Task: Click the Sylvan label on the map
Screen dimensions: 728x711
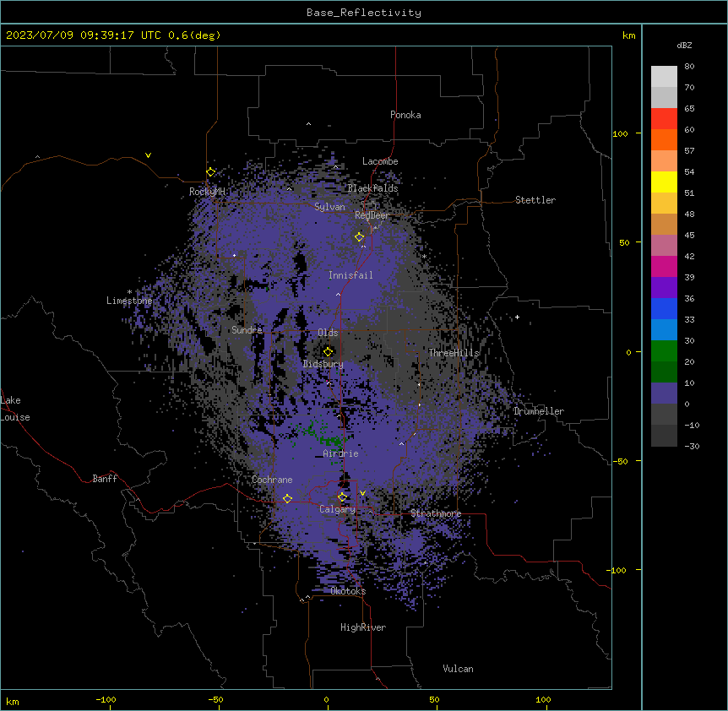Action: [x=329, y=207]
